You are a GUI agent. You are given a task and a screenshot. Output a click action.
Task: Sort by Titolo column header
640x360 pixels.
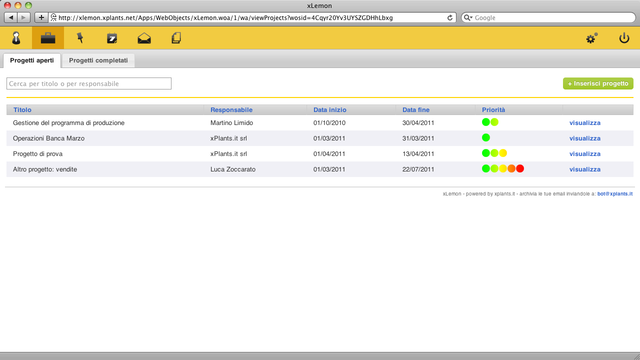click(x=22, y=110)
